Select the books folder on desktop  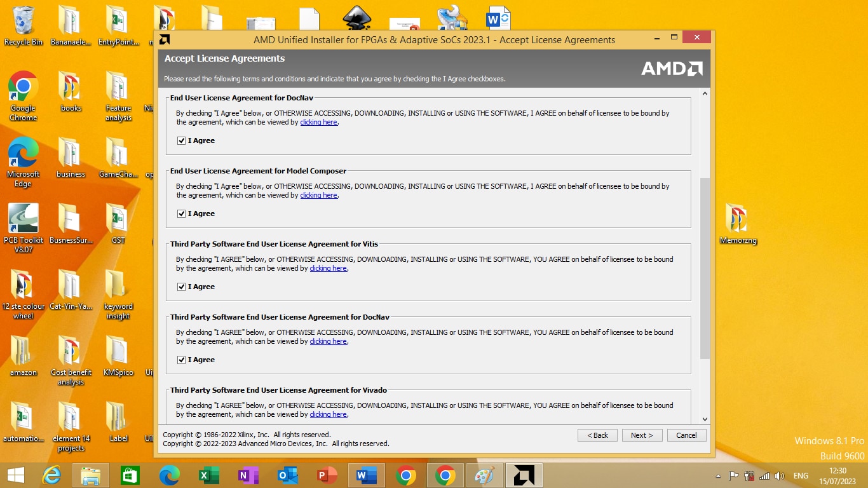tap(71, 92)
